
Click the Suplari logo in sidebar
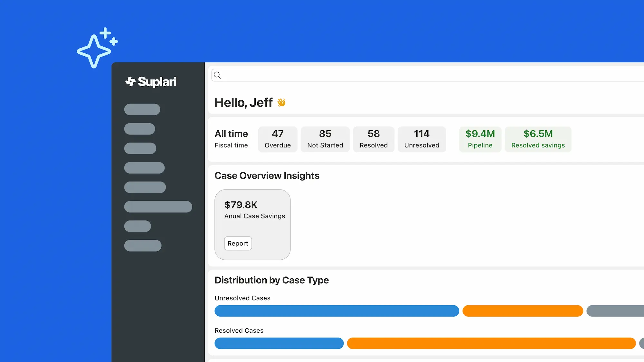(x=151, y=82)
